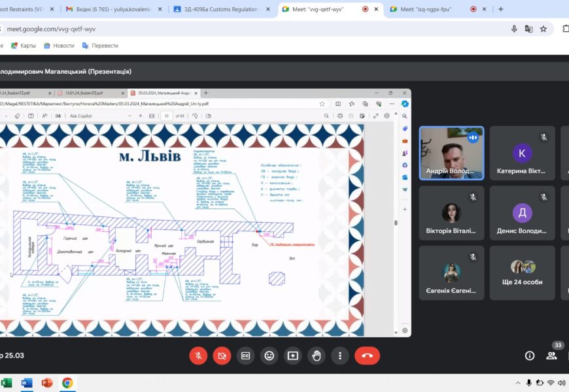Open the Перевести bookmark
The height and width of the screenshot is (392, 569).
(x=100, y=46)
